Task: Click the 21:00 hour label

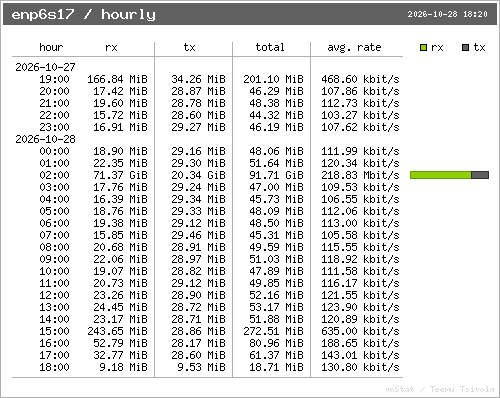Action: coord(54,103)
